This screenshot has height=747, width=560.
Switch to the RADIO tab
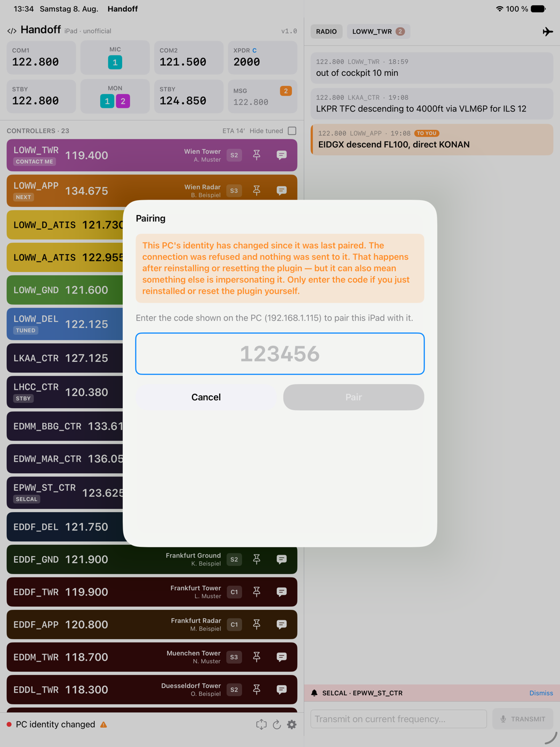coord(326,31)
